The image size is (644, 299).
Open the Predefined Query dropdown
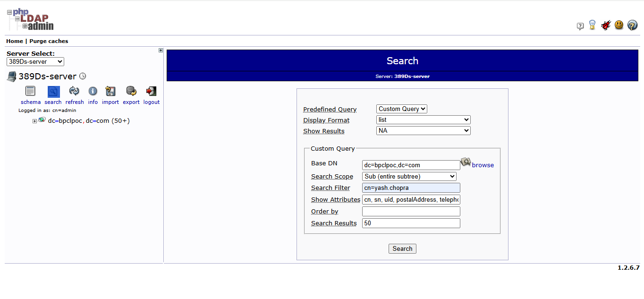402,109
